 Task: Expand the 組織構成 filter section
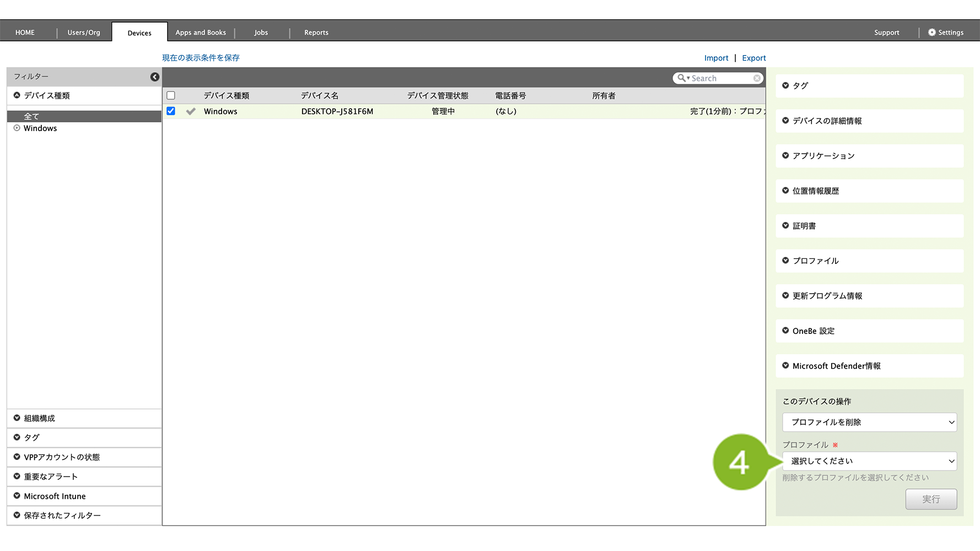[84, 418]
